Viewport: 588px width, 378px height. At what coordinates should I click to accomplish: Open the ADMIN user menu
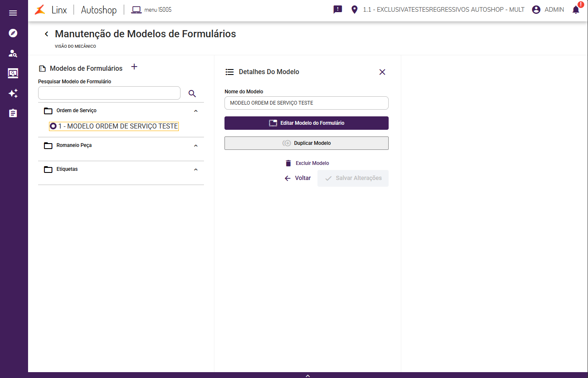(x=548, y=10)
